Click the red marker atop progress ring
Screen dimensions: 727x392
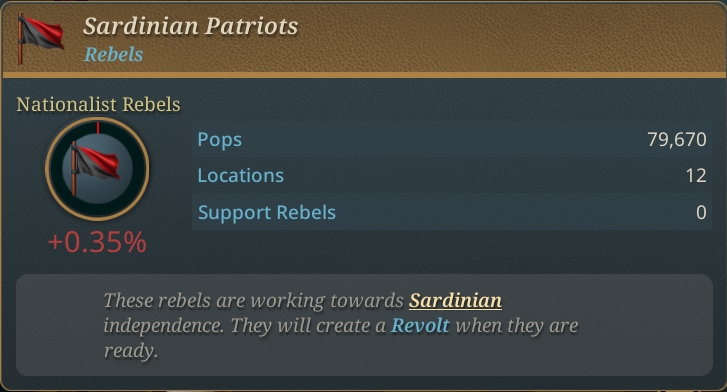pyautogui.click(x=98, y=128)
